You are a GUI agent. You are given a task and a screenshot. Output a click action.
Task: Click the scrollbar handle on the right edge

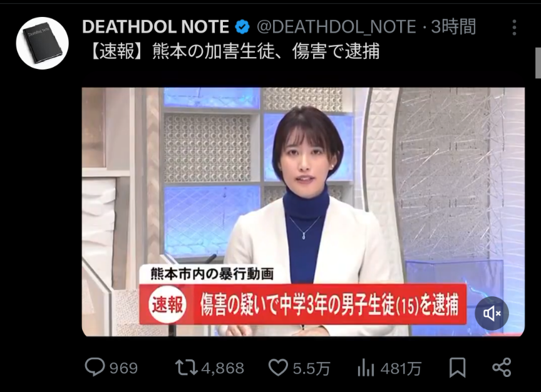tap(538, 63)
